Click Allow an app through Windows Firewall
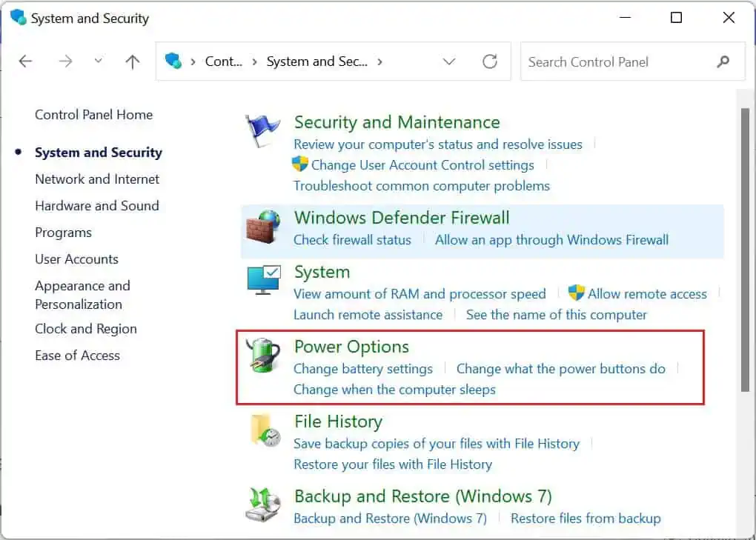The width and height of the screenshot is (756, 540). (551, 240)
